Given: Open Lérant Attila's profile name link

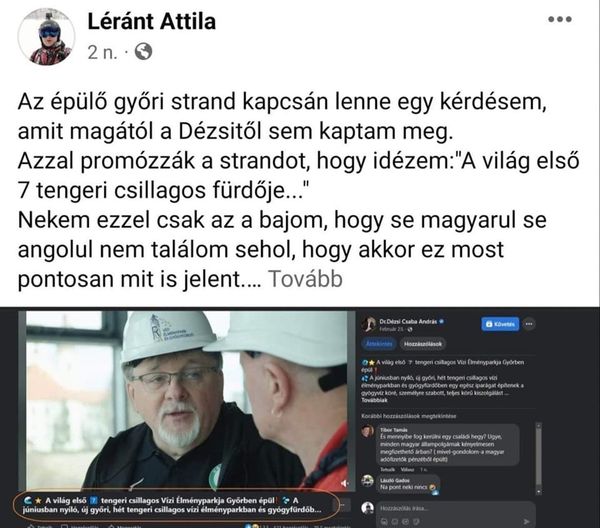Looking at the screenshot, I should click(x=152, y=21).
